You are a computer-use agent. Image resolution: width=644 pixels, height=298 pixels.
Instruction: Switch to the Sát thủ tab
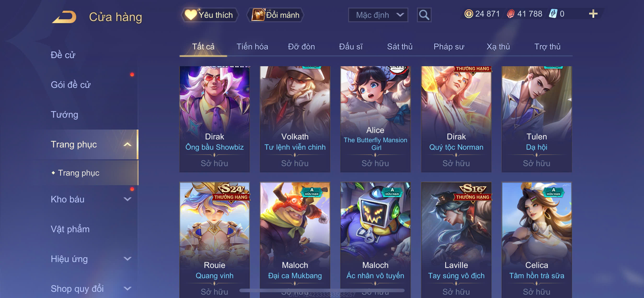click(x=400, y=47)
